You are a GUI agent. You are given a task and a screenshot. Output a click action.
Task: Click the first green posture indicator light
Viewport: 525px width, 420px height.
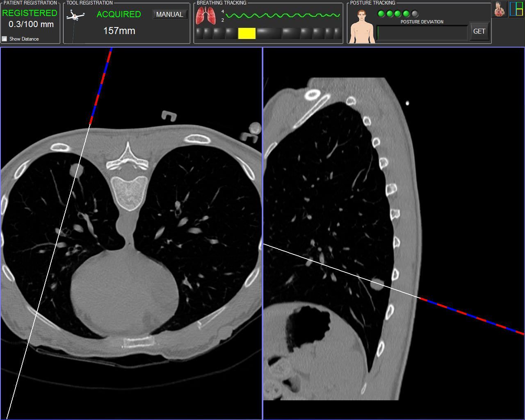point(381,14)
